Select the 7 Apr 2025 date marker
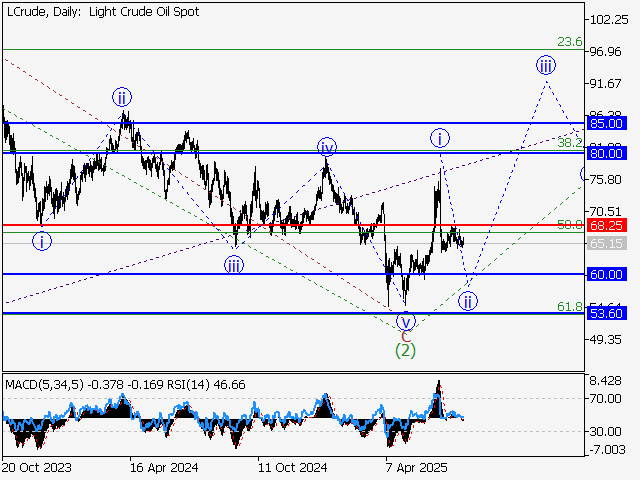The height and width of the screenshot is (480, 640). pyautogui.click(x=413, y=466)
